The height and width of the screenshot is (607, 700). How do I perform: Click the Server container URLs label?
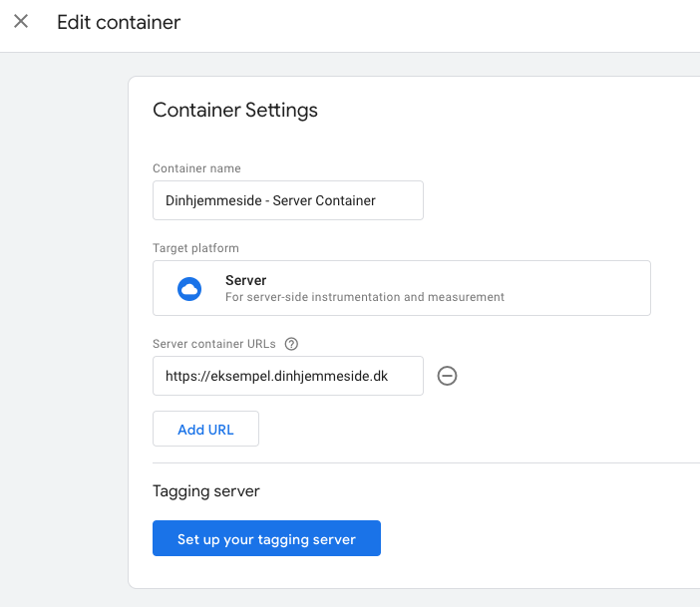point(214,344)
